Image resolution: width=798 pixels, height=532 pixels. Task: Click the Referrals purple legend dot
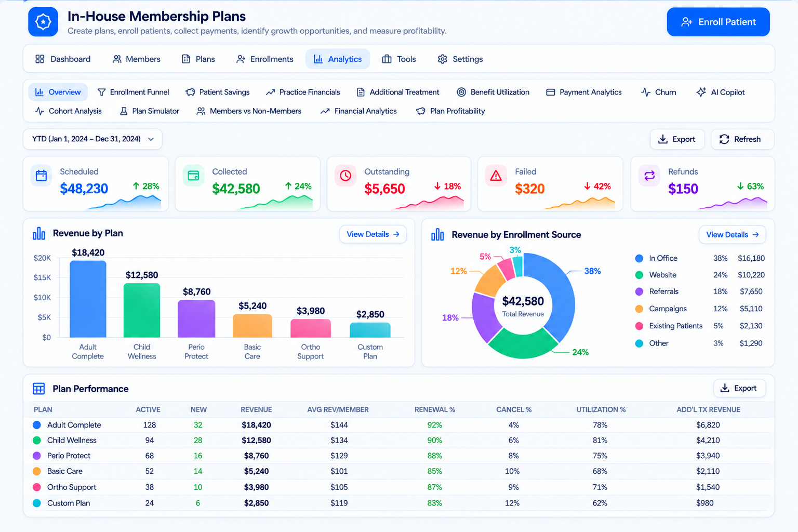click(640, 291)
